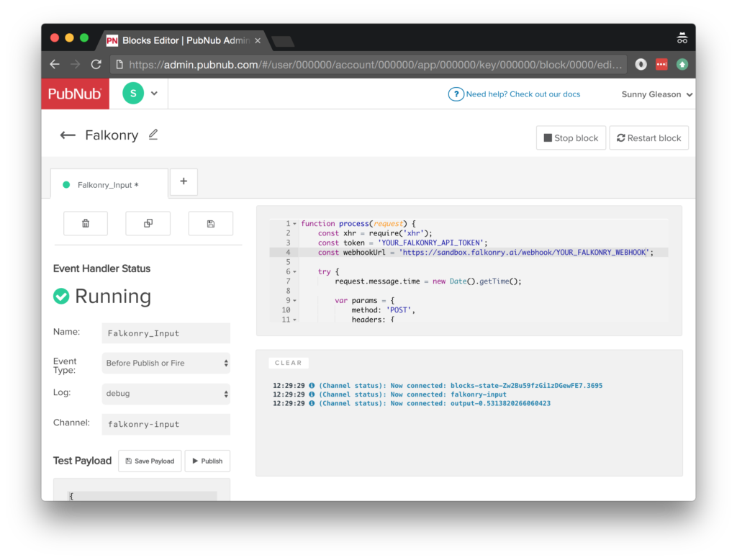
Task: Change the Log level dropdown from debug
Action: point(166,394)
